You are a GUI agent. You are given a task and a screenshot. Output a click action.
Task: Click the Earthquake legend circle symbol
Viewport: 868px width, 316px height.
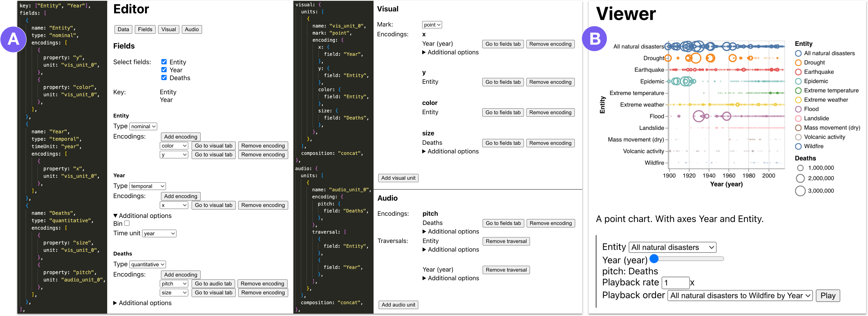coord(798,72)
